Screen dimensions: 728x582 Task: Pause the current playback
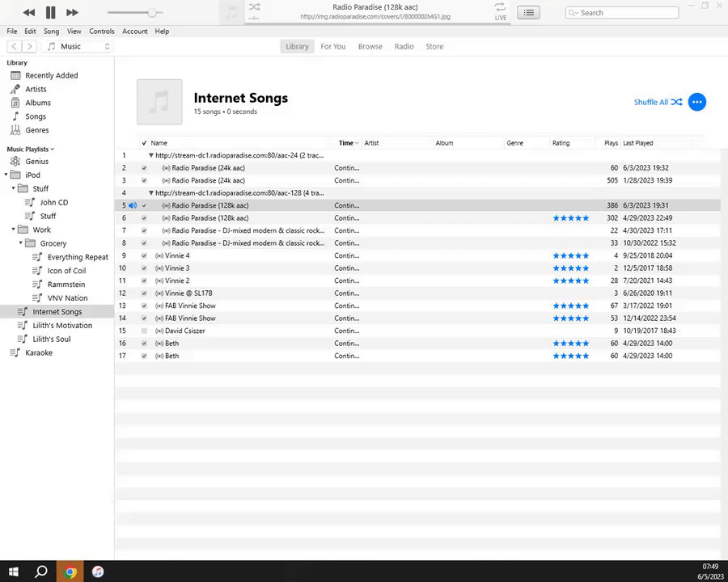(x=51, y=13)
